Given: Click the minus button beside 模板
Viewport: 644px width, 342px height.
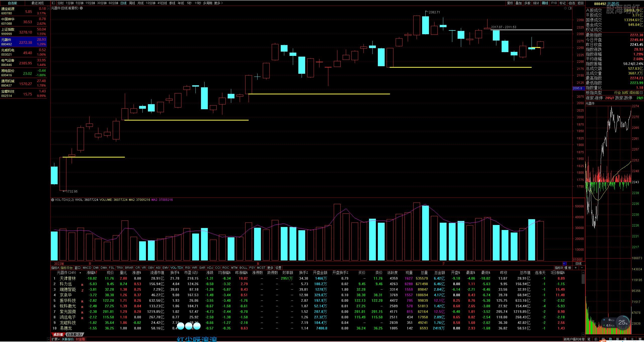Looking at the screenshot, I should 582,268.
